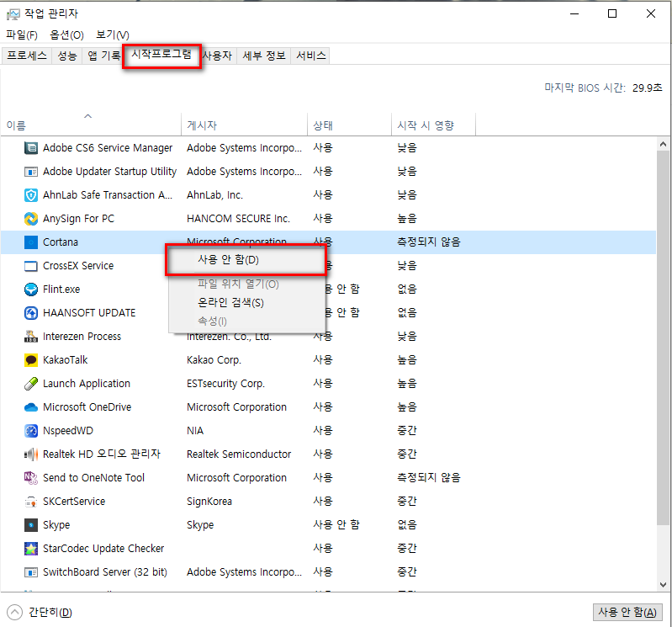Image resolution: width=672 pixels, height=627 pixels.
Task: Click the CrossEX Service icon
Action: point(31,266)
